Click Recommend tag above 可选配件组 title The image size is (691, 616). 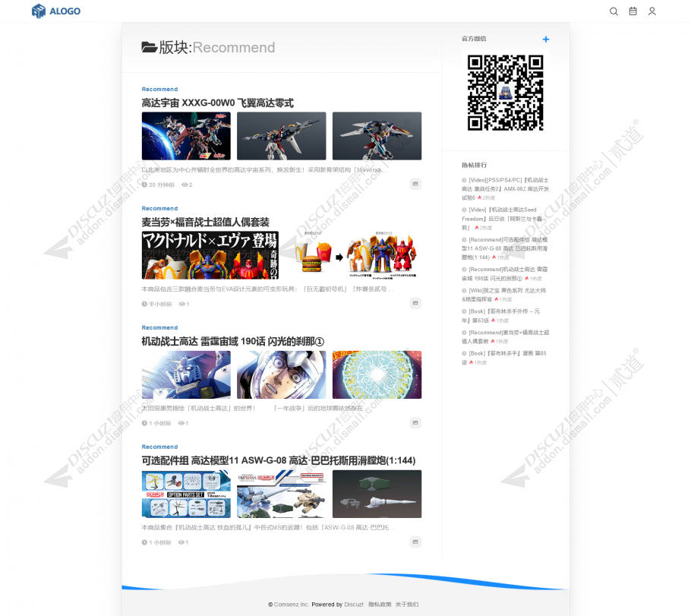pos(159,447)
